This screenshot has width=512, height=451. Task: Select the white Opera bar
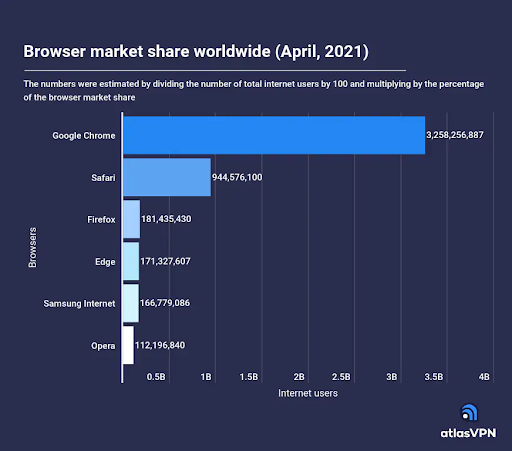point(128,345)
